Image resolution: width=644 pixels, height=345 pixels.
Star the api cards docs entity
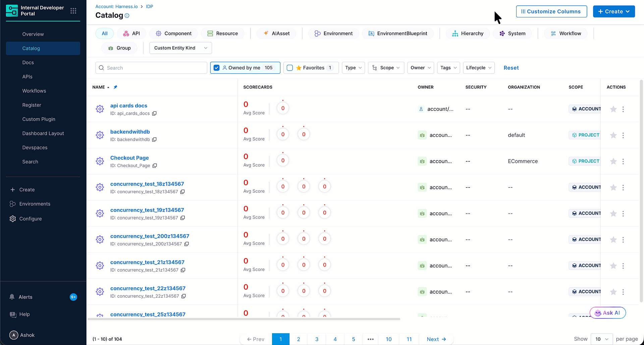tap(613, 109)
